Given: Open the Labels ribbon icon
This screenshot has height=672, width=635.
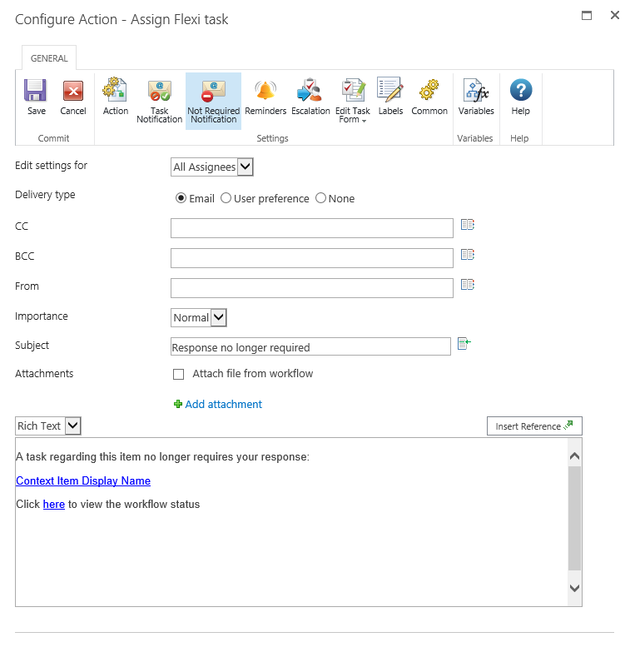Looking at the screenshot, I should (390, 92).
